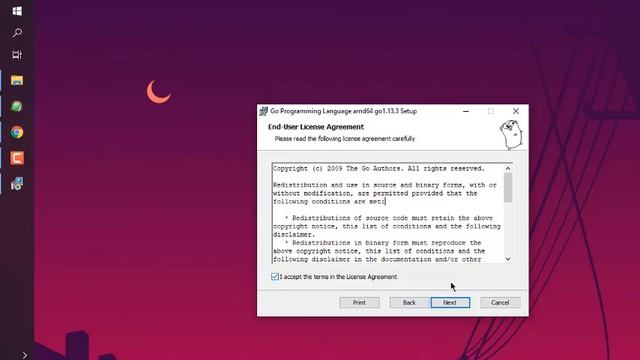Launch Google Chrome from the taskbar

pyautogui.click(x=17, y=132)
